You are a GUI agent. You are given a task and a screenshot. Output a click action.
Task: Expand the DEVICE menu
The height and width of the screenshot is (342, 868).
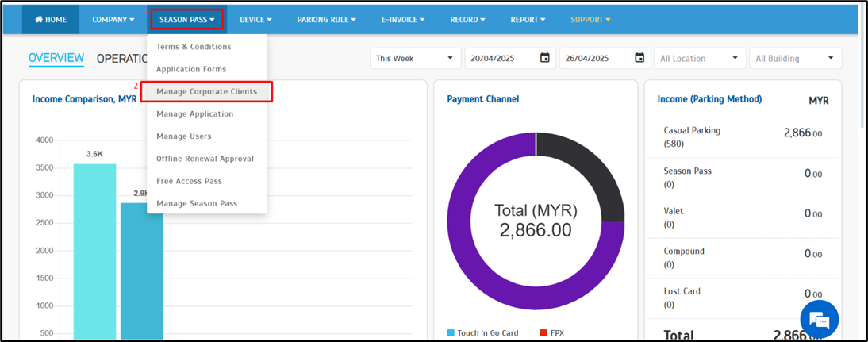255,19
